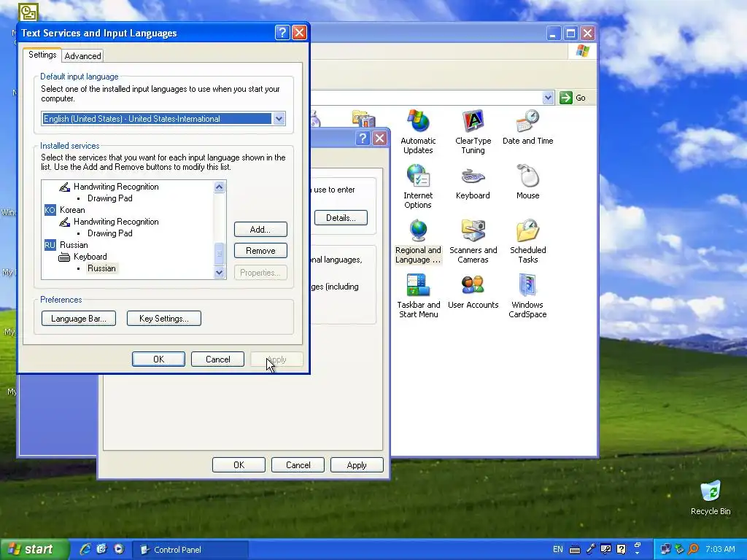Click OK in Text Services dialog
The height and width of the screenshot is (560, 747).
coord(158,359)
